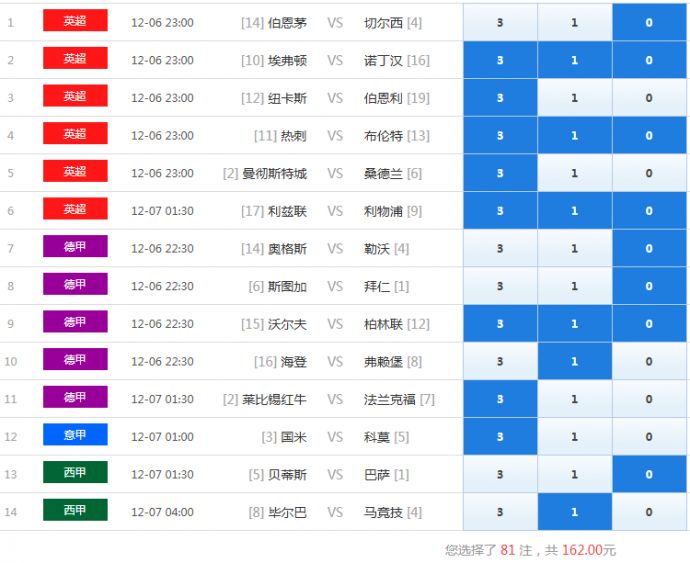Select 1 for 贝蒂斯 vs 巴萨
Image resolution: width=690 pixels, height=563 pixels.
point(575,474)
